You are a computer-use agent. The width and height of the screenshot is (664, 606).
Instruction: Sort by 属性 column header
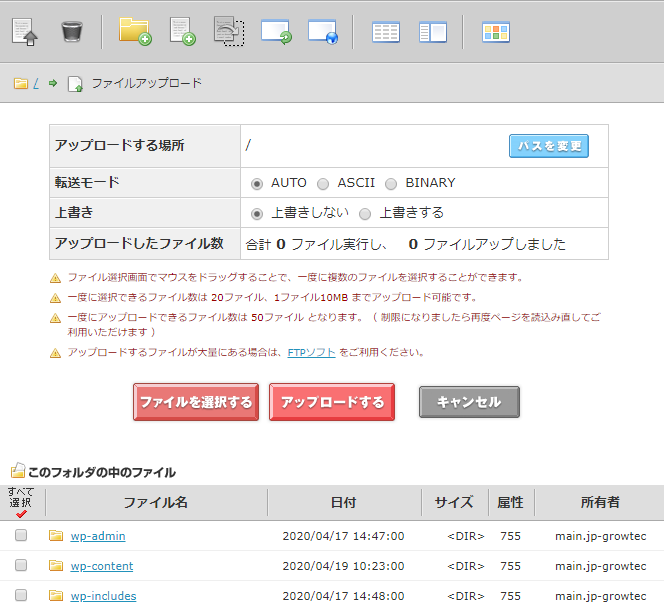click(x=510, y=502)
